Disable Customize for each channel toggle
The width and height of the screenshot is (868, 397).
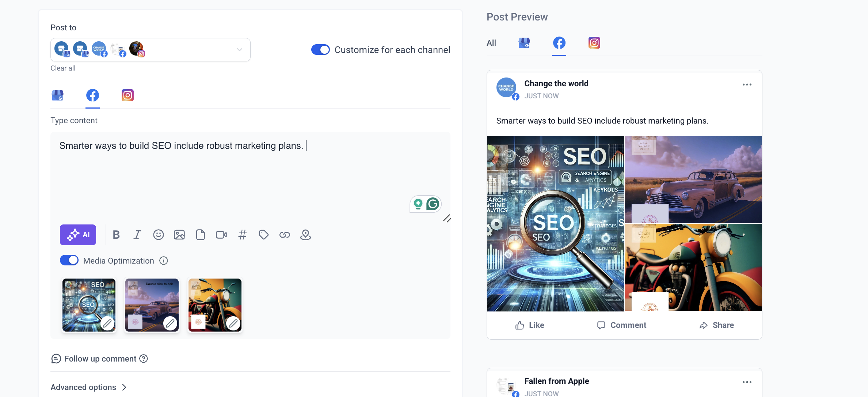[x=320, y=50]
